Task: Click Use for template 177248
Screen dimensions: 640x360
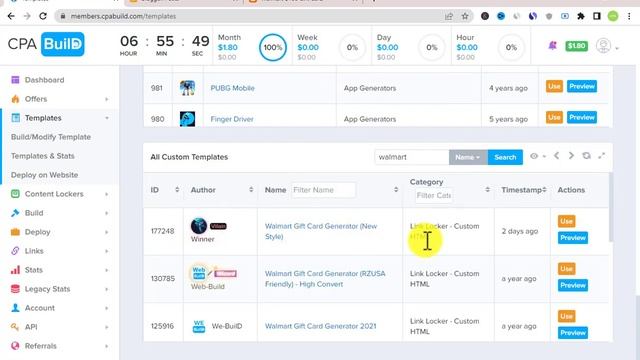Action: [567, 221]
